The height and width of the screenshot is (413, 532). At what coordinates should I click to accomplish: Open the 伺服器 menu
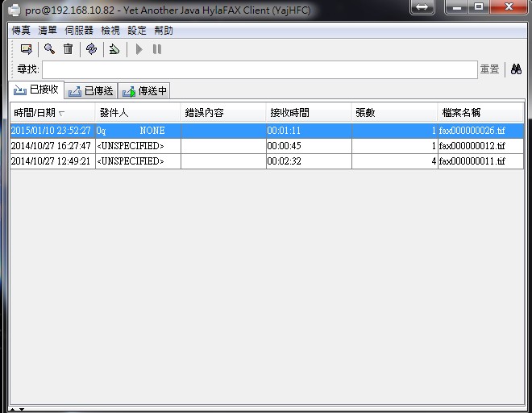pos(79,31)
